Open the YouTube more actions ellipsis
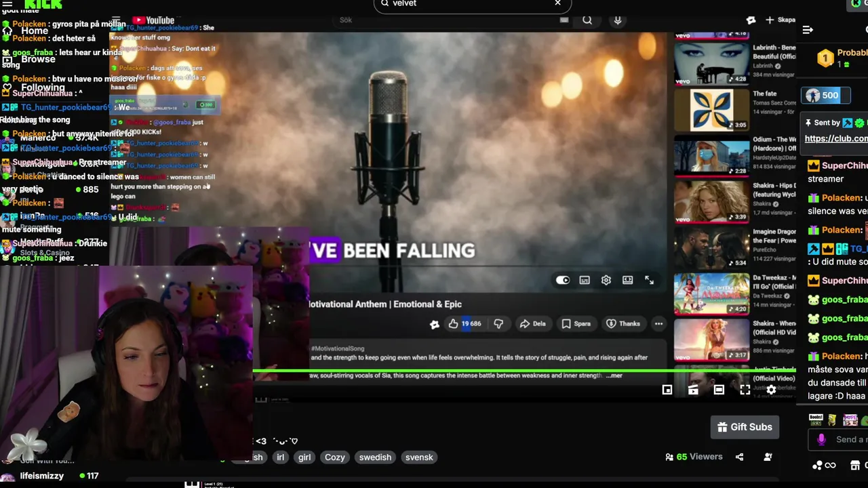 (x=658, y=324)
